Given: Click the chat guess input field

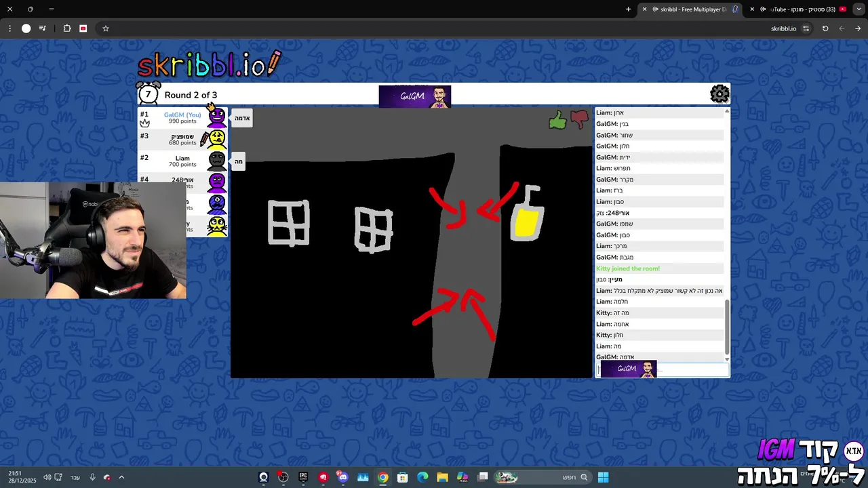Looking at the screenshot, I should point(662,369).
